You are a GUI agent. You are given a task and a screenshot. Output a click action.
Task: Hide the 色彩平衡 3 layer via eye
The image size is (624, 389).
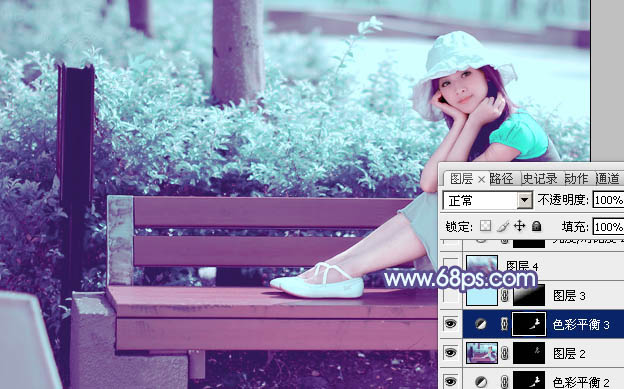coord(450,324)
